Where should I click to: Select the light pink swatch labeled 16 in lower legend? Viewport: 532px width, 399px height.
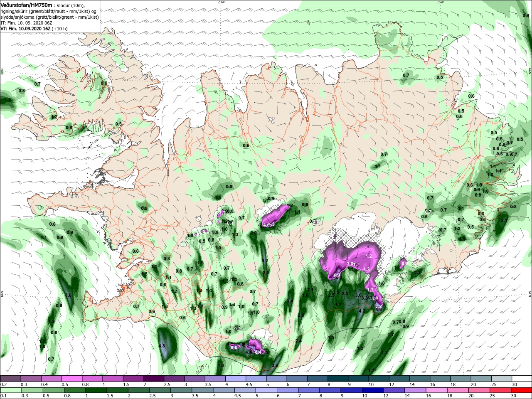point(436,390)
